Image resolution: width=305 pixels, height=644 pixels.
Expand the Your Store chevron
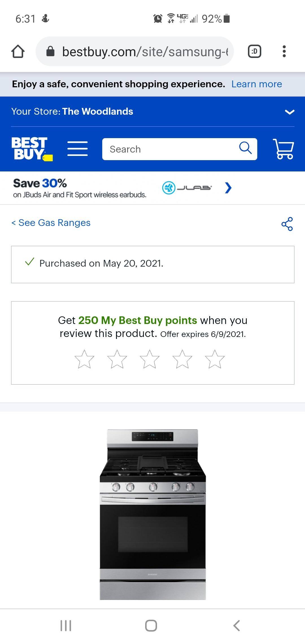(289, 111)
